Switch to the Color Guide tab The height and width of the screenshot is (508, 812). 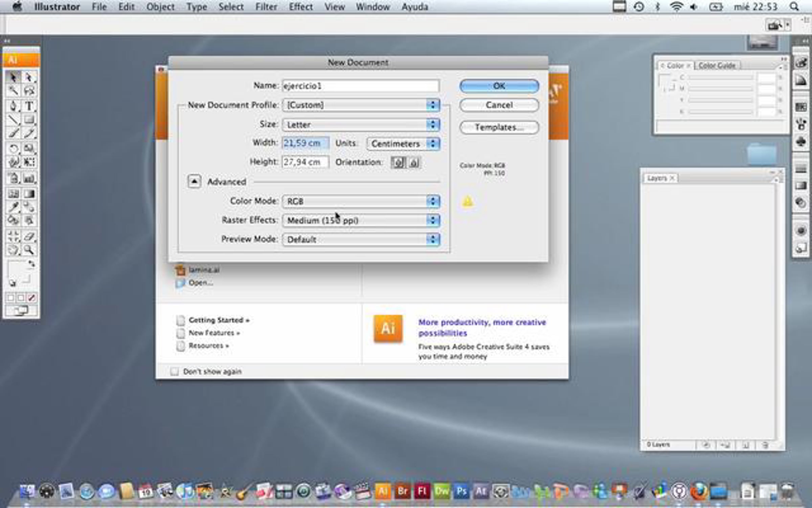717,66
